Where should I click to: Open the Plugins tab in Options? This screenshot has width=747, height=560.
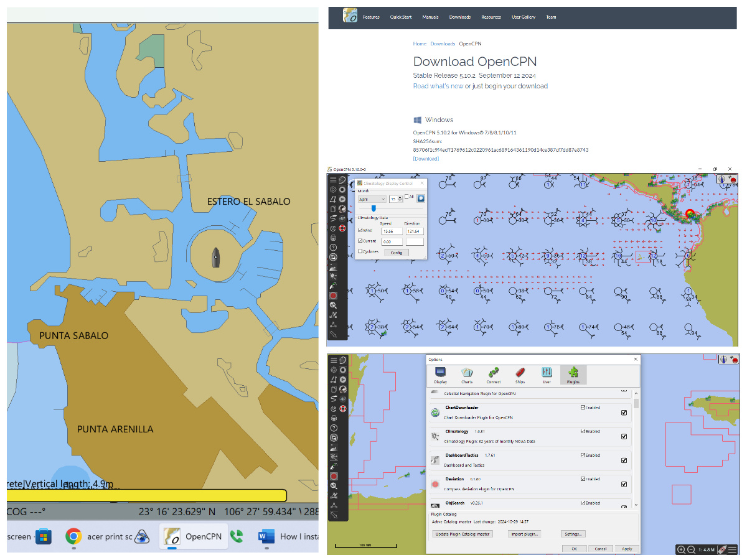pos(573,374)
